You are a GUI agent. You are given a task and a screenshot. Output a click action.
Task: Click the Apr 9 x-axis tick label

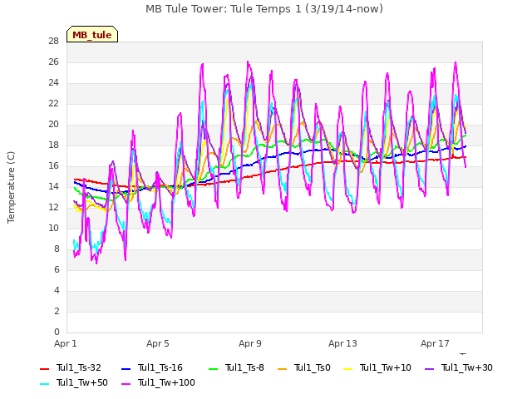pos(250,343)
